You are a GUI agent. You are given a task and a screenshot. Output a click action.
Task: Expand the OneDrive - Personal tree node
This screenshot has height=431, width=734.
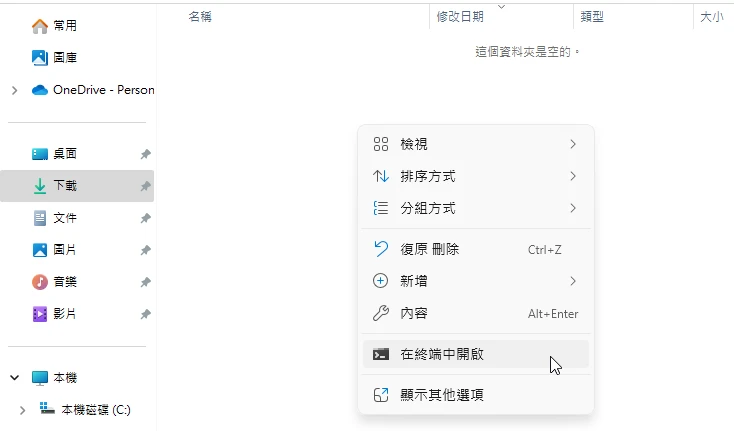pyautogui.click(x=14, y=90)
